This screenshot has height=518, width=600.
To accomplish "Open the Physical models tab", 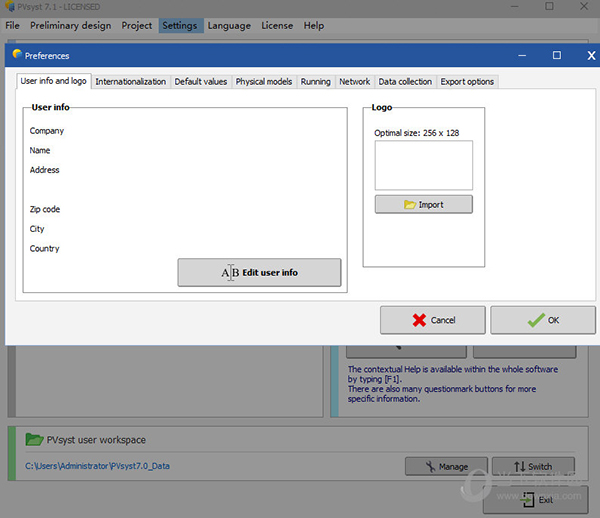I will pos(264,82).
